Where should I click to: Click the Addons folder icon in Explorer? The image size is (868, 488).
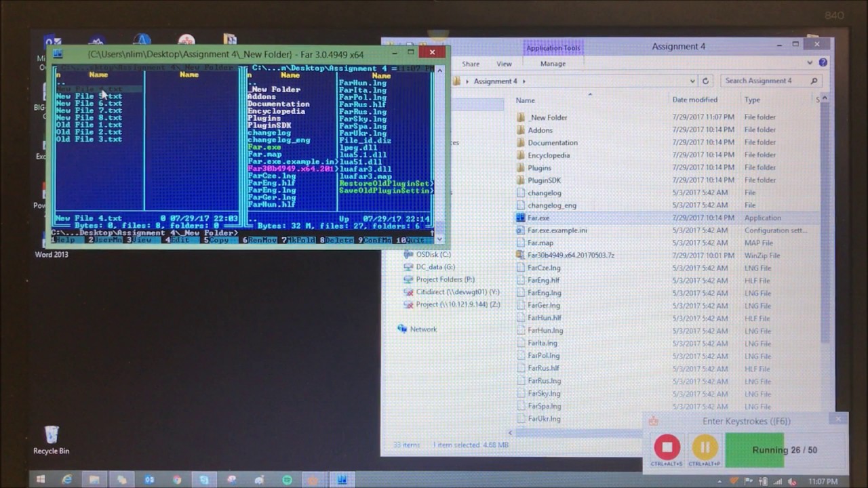click(521, 130)
